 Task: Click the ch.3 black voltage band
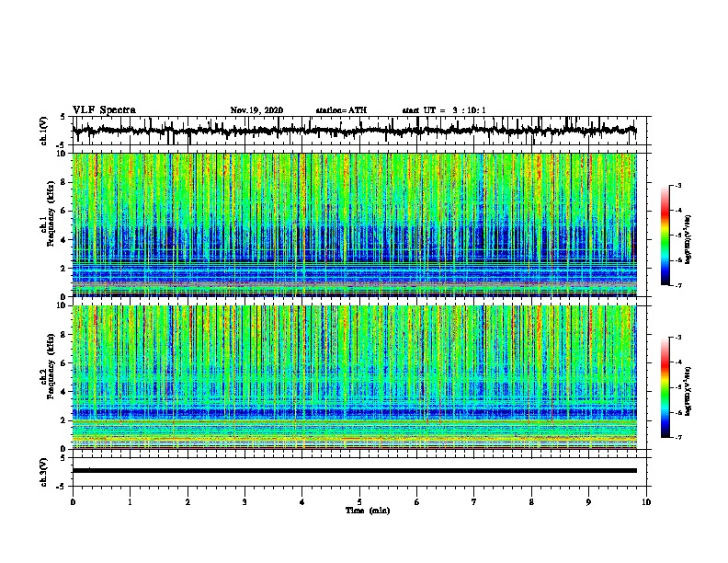coord(355,471)
